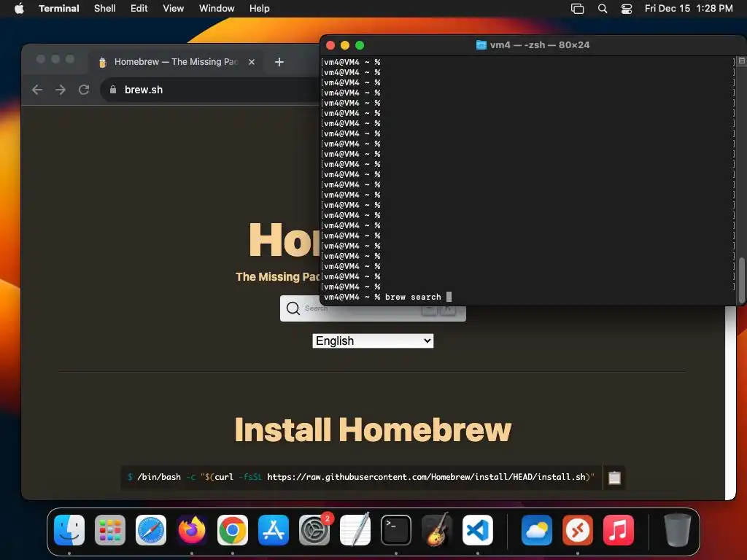
Task: Reload the brew.sh page
Action: [x=84, y=90]
